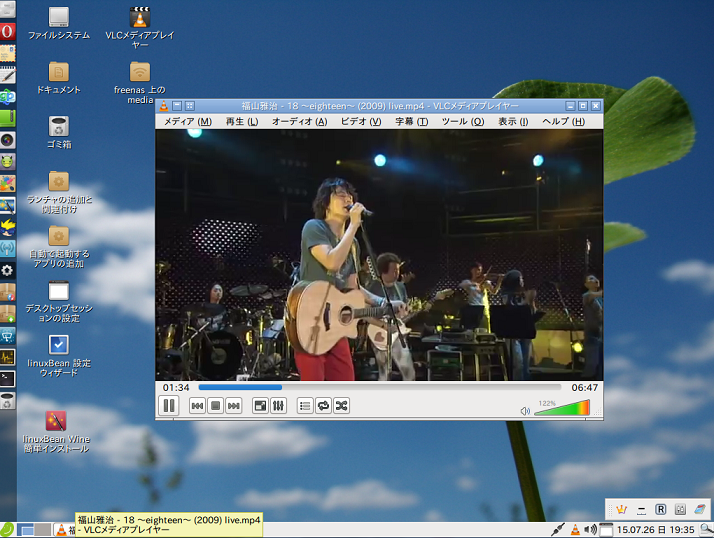Screen dimensions: 714x538
Task: Mute audio via VLC speaker icon
Action: coord(525,411)
